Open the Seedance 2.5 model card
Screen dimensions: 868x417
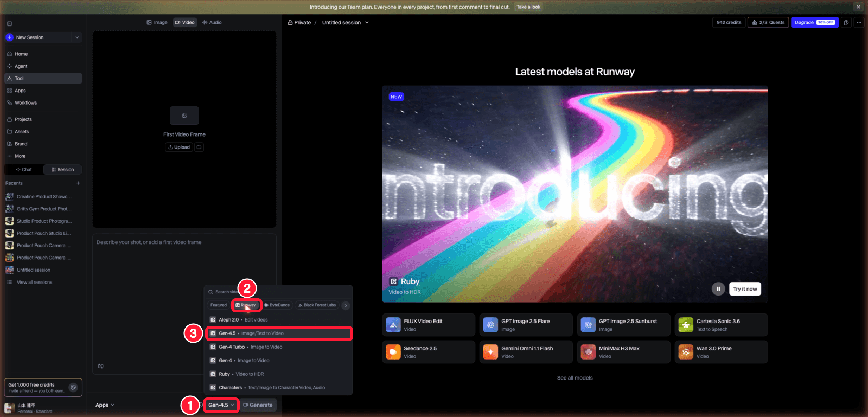coord(429,352)
